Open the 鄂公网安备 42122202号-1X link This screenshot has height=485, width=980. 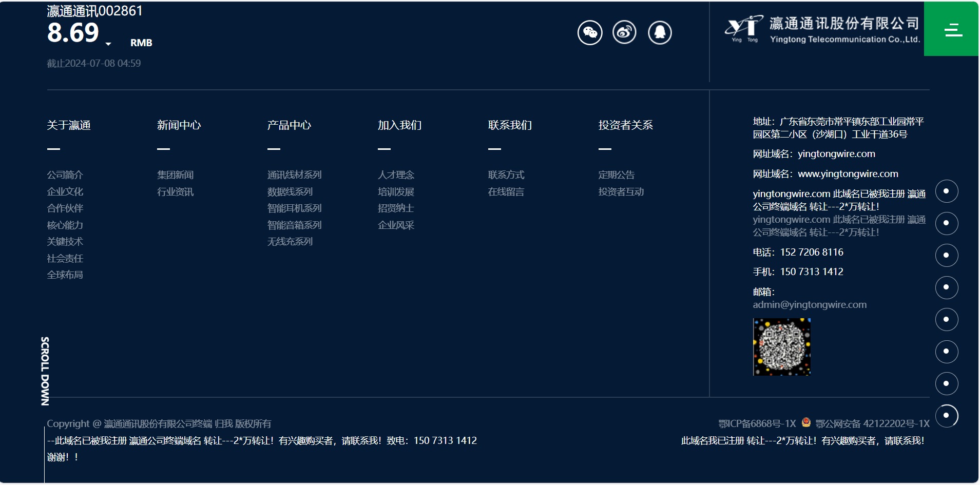click(x=872, y=423)
